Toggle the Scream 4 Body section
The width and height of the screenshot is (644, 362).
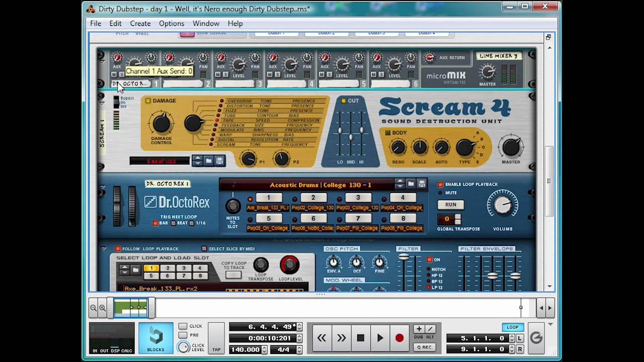point(387,133)
